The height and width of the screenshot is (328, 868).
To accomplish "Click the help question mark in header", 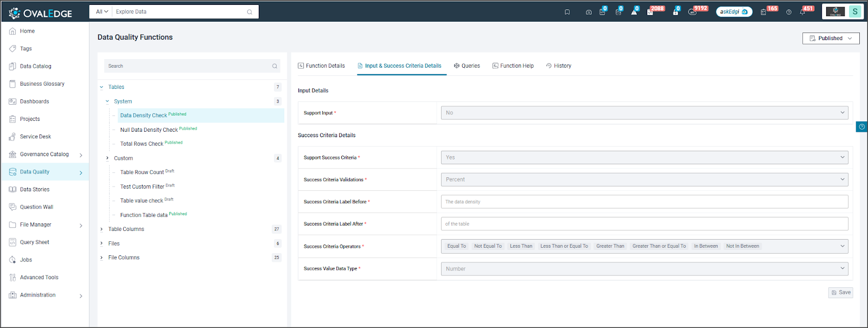I will (788, 12).
